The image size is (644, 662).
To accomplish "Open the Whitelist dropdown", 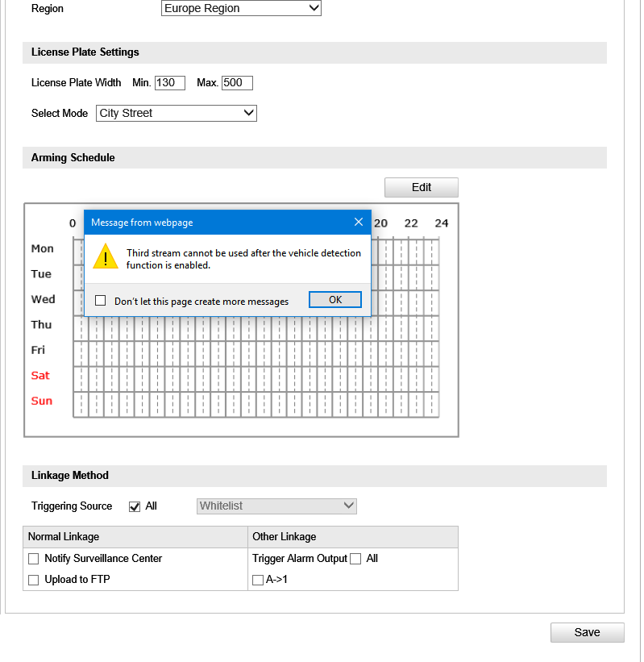I will pos(276,506).
